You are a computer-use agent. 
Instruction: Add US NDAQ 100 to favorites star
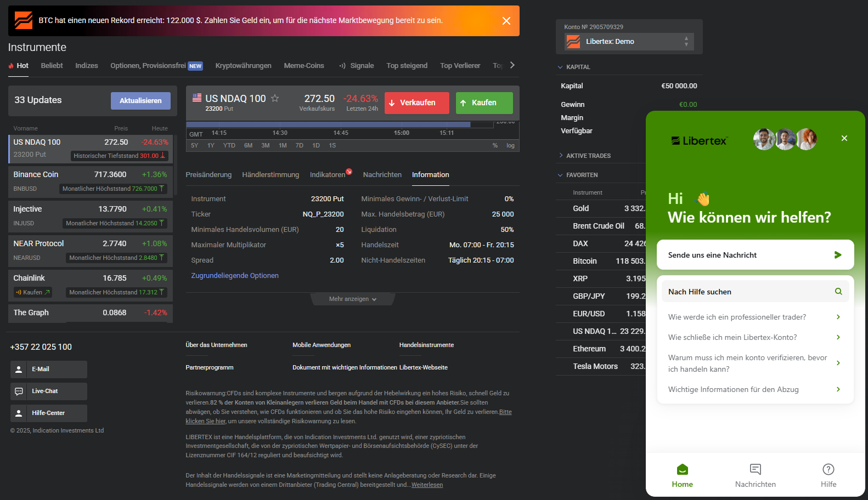275,98
